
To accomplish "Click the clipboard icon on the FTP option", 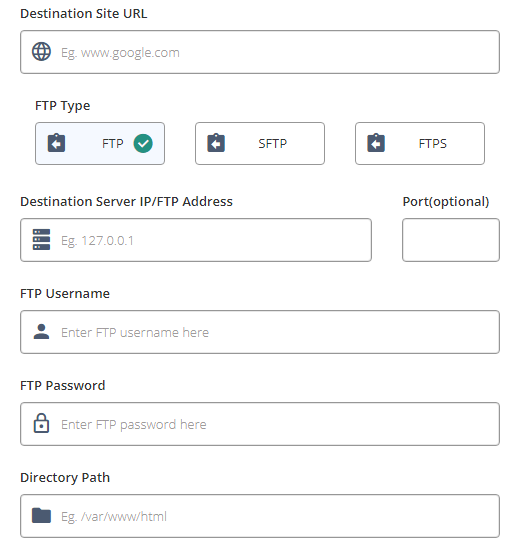I will [x=56, y=143].
